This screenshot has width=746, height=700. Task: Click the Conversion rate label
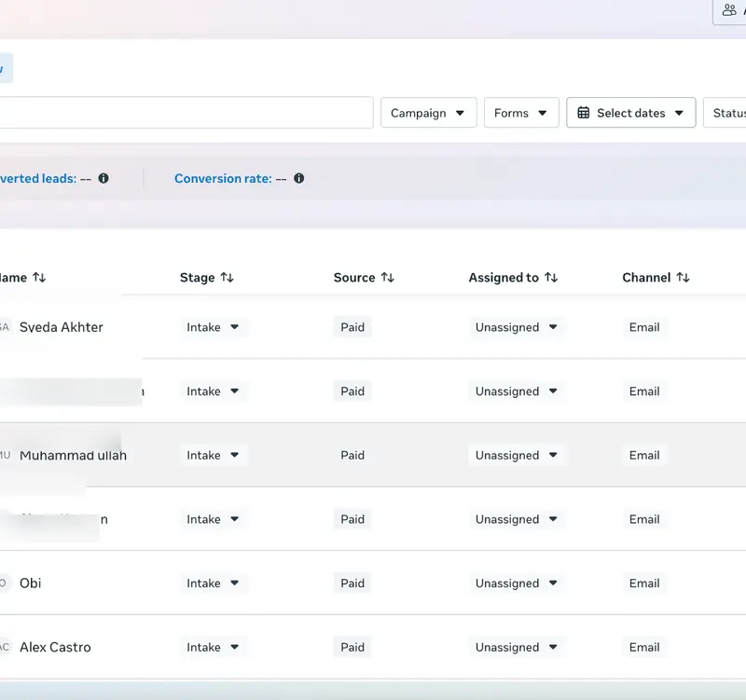tap(223, 178)
